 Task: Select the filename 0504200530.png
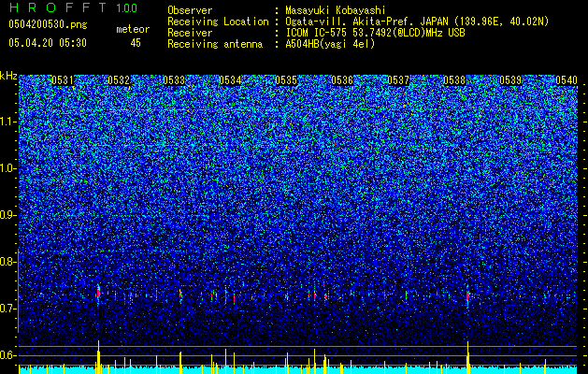point(48,24)
